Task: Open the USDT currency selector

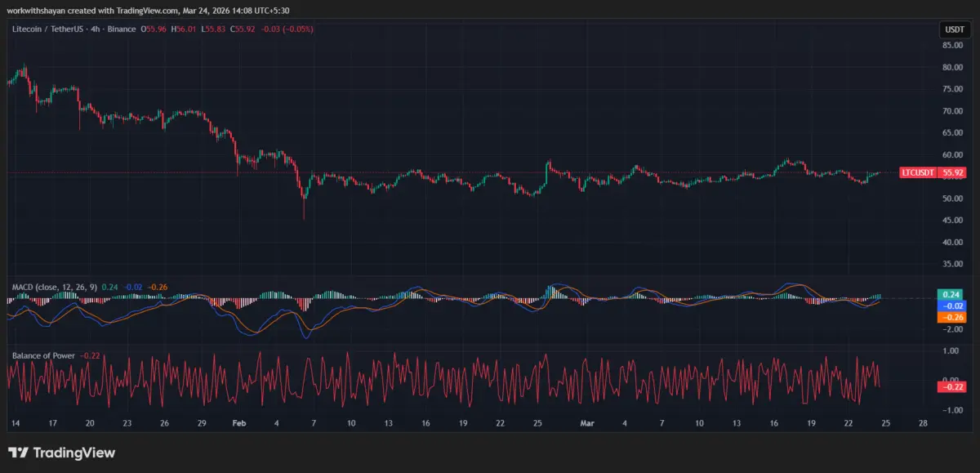Action: (954, 29)
